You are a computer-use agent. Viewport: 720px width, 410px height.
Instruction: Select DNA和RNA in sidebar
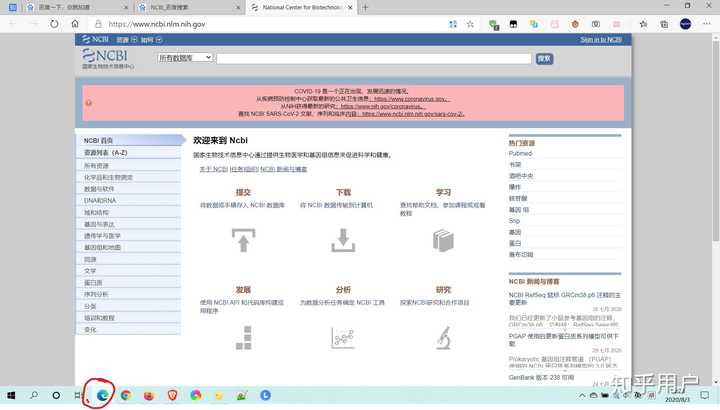coord(129,201)
